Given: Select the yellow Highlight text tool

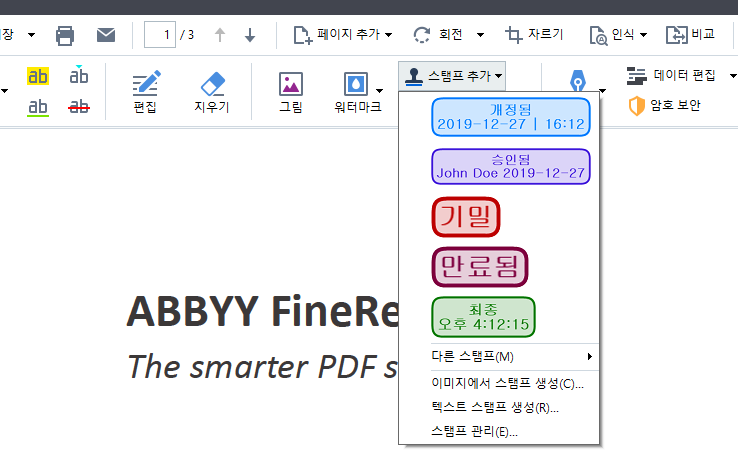Looking at the screenshot, I should point(38,76).
